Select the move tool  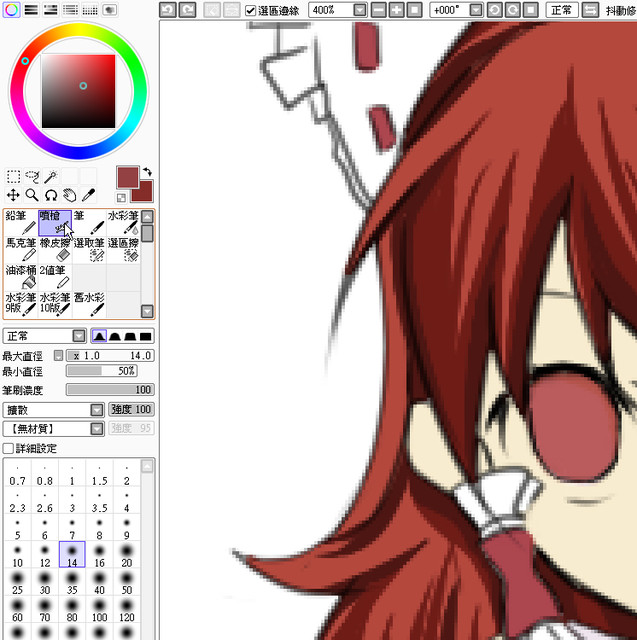coord(13,196)
